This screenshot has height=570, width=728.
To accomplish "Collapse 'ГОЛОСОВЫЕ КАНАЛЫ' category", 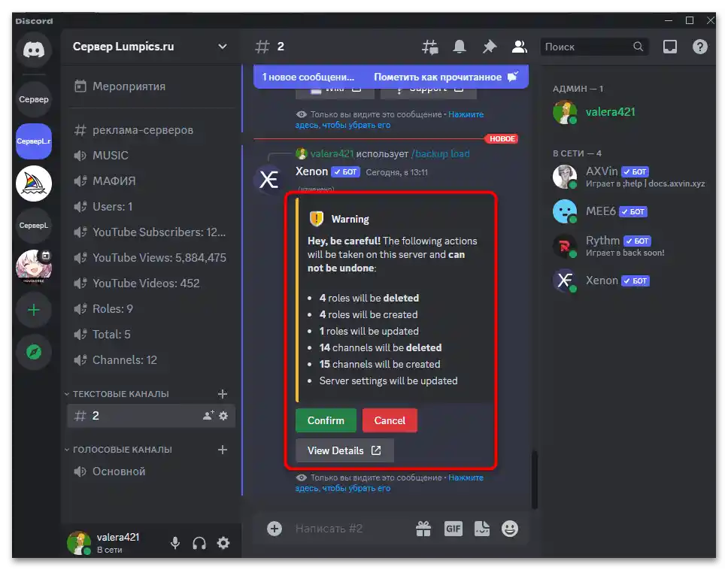I will pyautogui.click(x=118, y=450).
